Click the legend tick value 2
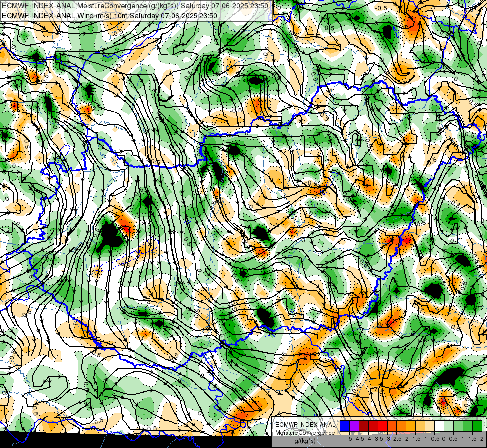Screen dimensions: 487x448 click(x=482, y=439)
